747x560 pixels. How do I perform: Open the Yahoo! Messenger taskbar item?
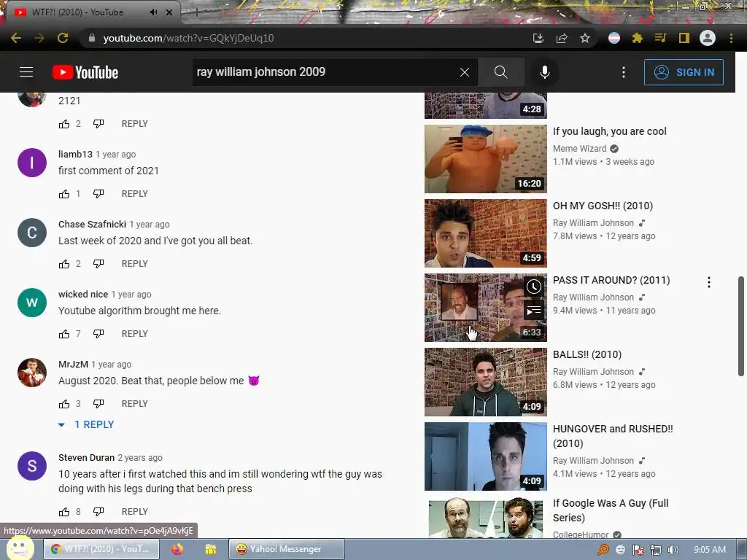[x=286, y=549]
